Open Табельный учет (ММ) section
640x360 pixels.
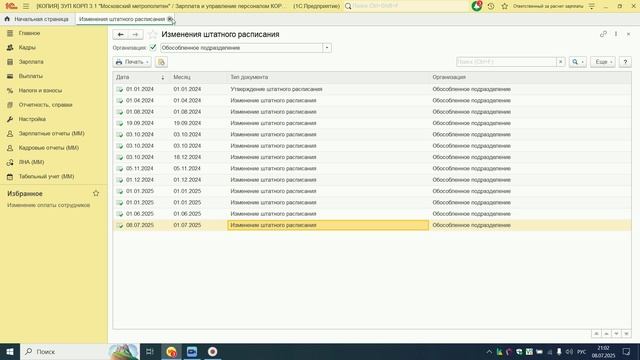(46, 176)
